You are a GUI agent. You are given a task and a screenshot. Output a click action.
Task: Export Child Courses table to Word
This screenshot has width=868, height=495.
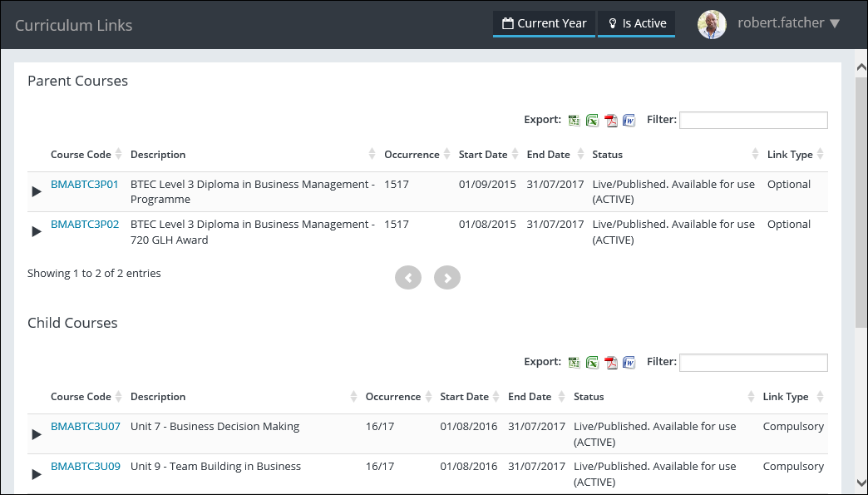629,363
